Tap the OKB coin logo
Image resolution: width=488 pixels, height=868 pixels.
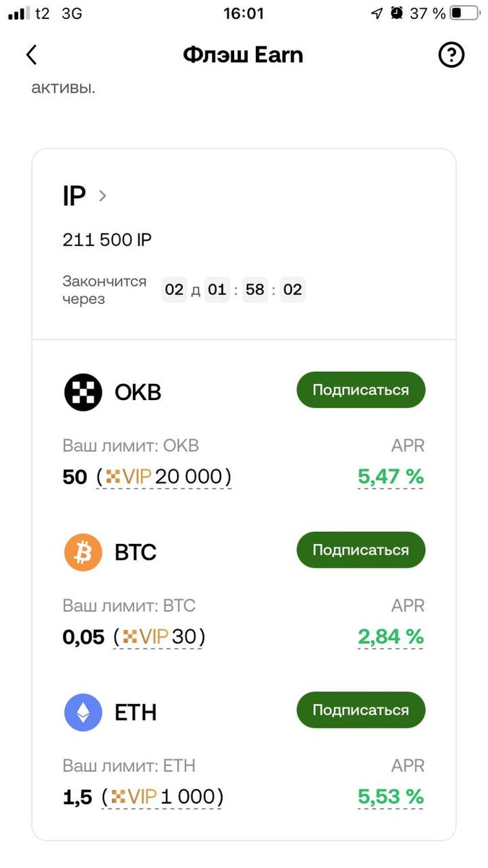[x=83, y=393]
